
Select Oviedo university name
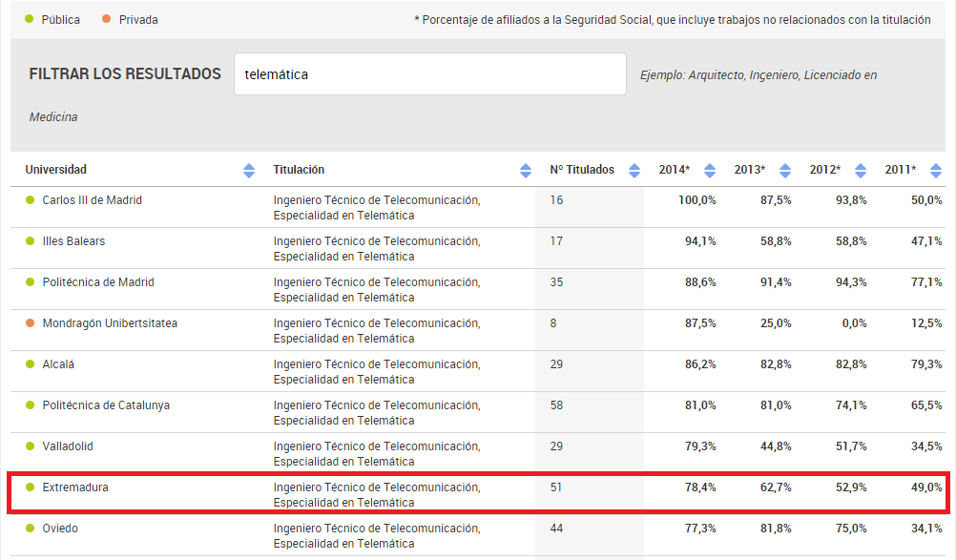(x=60, y=528)
